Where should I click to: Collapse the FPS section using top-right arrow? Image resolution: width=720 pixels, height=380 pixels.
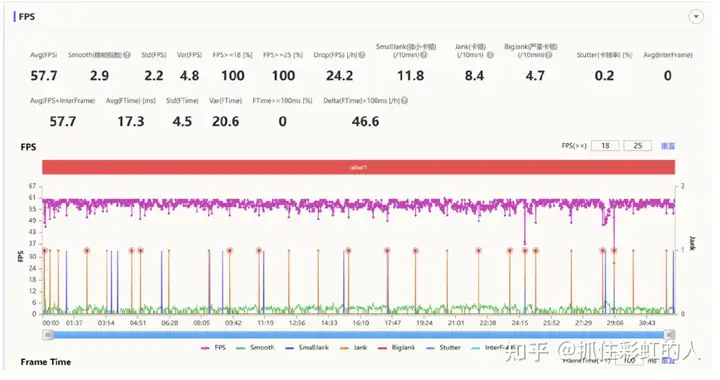pyautogui.click(x=696, y=17)
